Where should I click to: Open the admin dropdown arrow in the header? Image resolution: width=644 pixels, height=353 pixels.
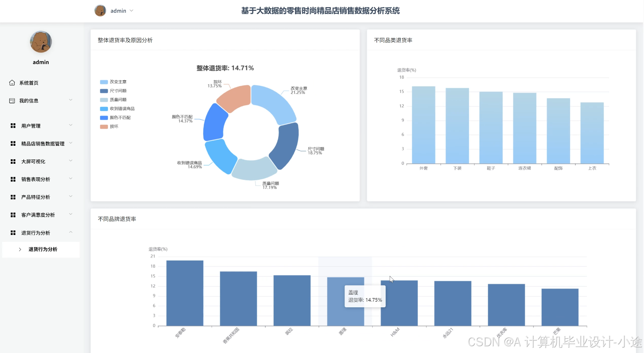click(131, 10)
